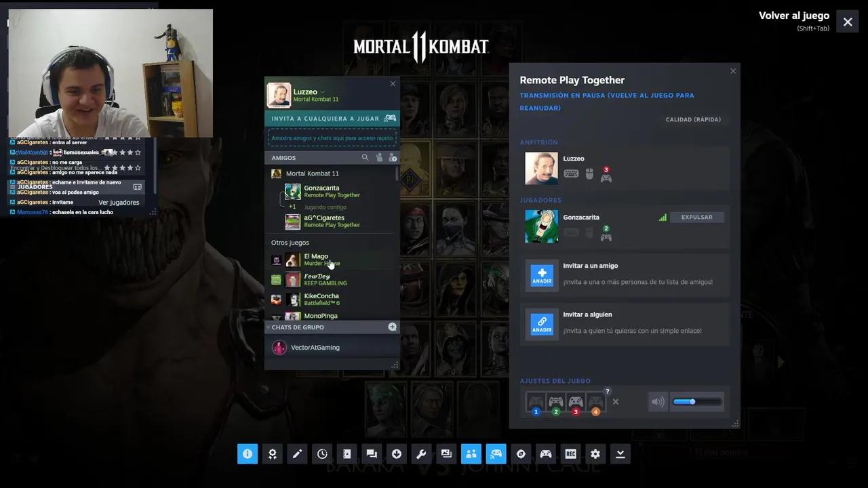Toggle the Remote Play Together toolbar icon
This screenshot has width=868, height=488.
[x=496, y=454]
